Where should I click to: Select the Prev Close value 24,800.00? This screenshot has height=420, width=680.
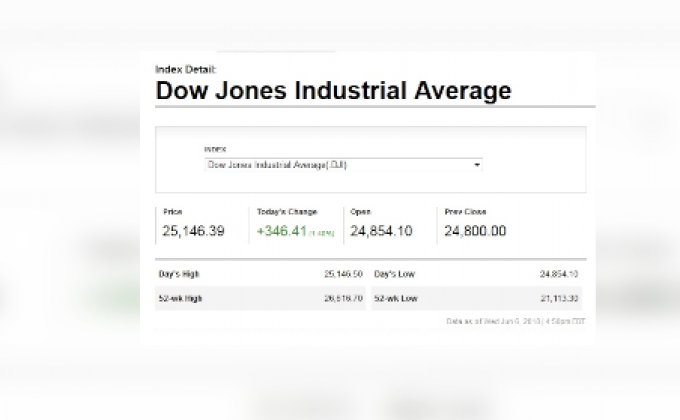(x=475, y=231)
